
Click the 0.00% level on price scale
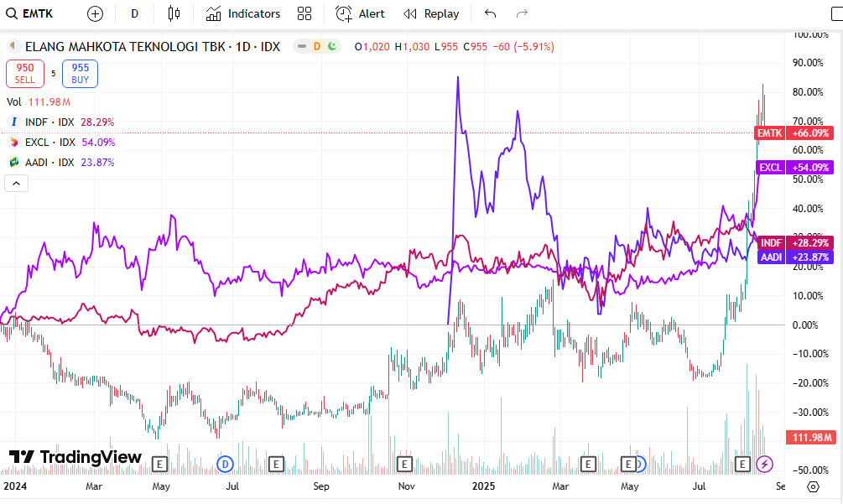804,325
